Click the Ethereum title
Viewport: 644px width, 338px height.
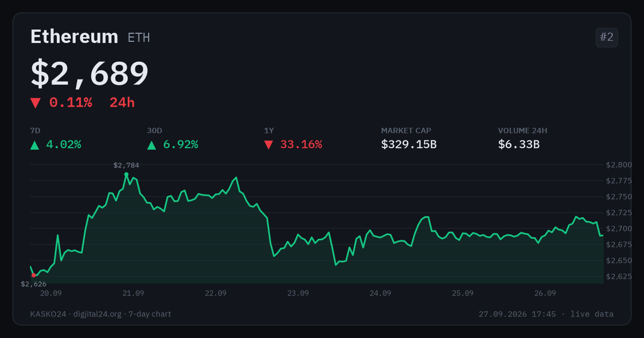(74, 36)
